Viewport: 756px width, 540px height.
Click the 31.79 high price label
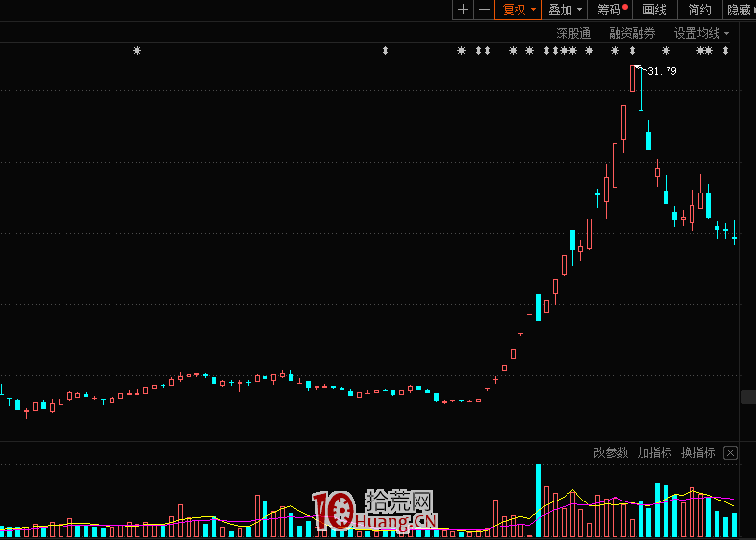(x=662, y=71)
